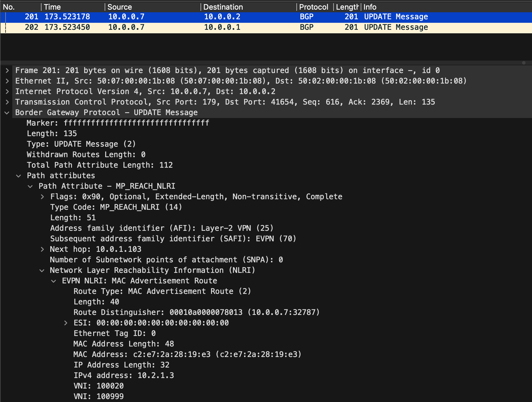Screen dimensions: 532x402
Task: Select the Route Distinguisher row
Action: 196,312
